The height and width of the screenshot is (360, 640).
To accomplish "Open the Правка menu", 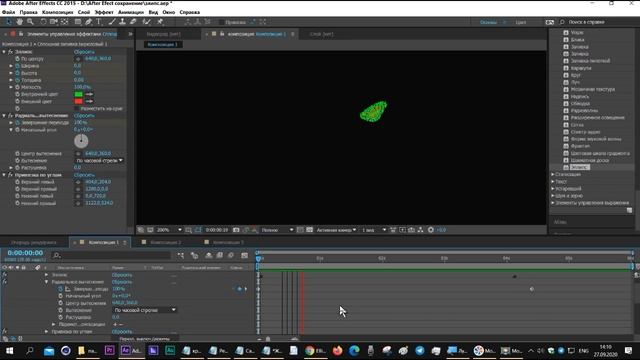I will [x=28, y=12].
